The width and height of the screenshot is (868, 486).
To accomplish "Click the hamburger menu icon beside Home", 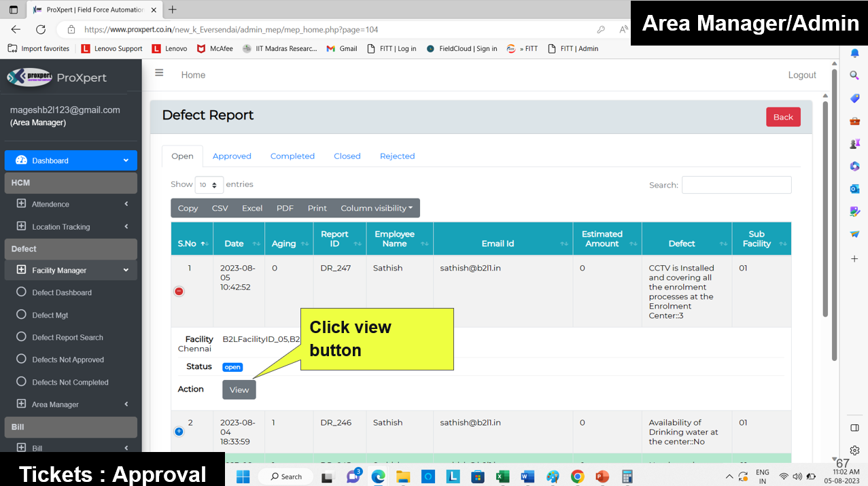I will click(159, 73).
